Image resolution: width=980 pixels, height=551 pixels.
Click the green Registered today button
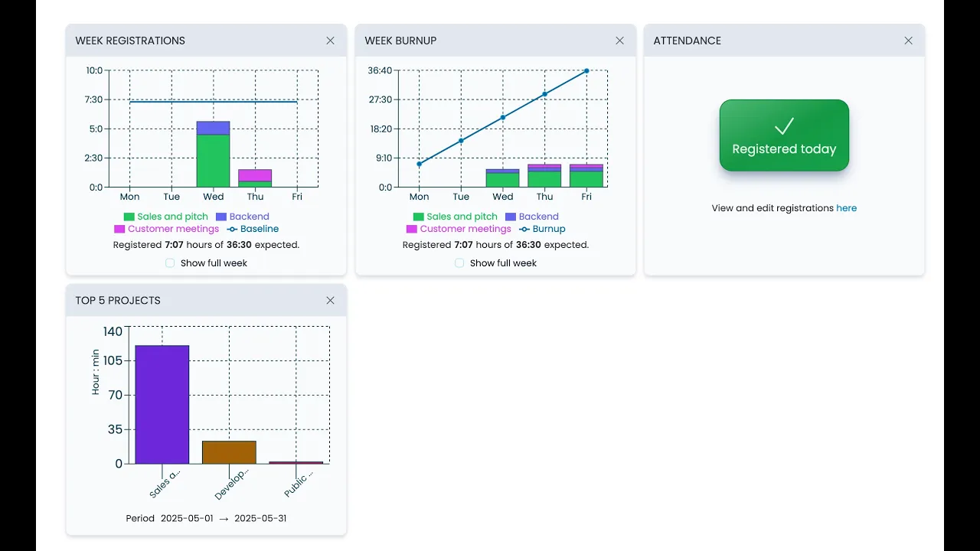pos(784,135)
